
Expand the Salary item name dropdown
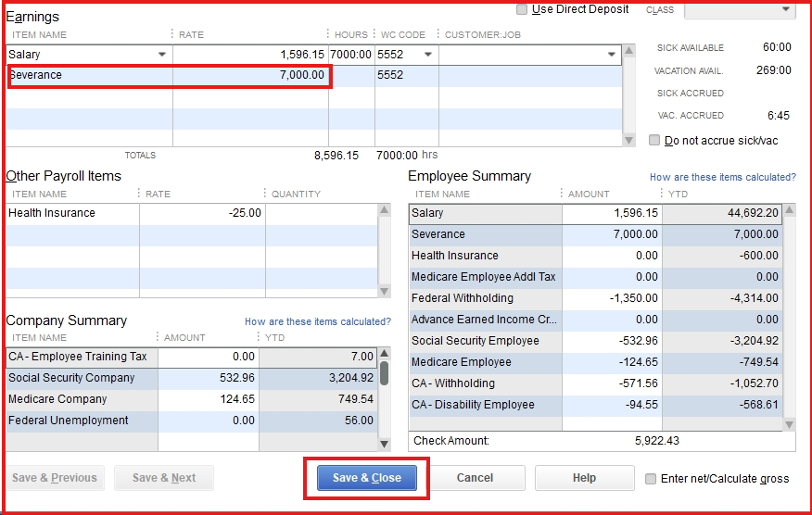[162, 55]
